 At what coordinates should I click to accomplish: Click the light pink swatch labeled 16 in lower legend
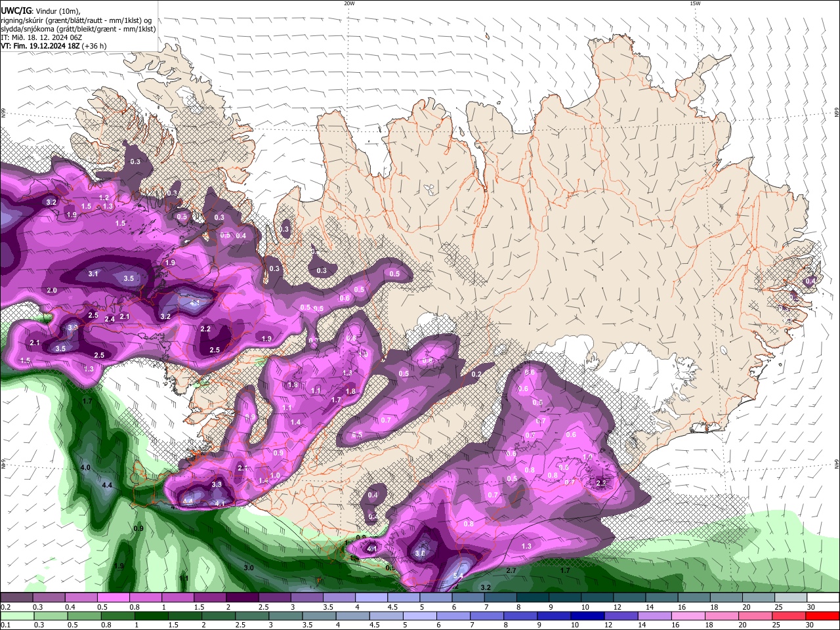(x=688, y=616)
